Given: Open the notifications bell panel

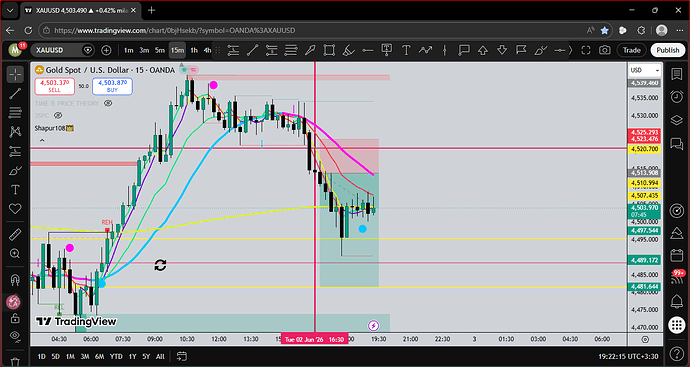Looking at the screenshot, I should (x=676, y=302).
